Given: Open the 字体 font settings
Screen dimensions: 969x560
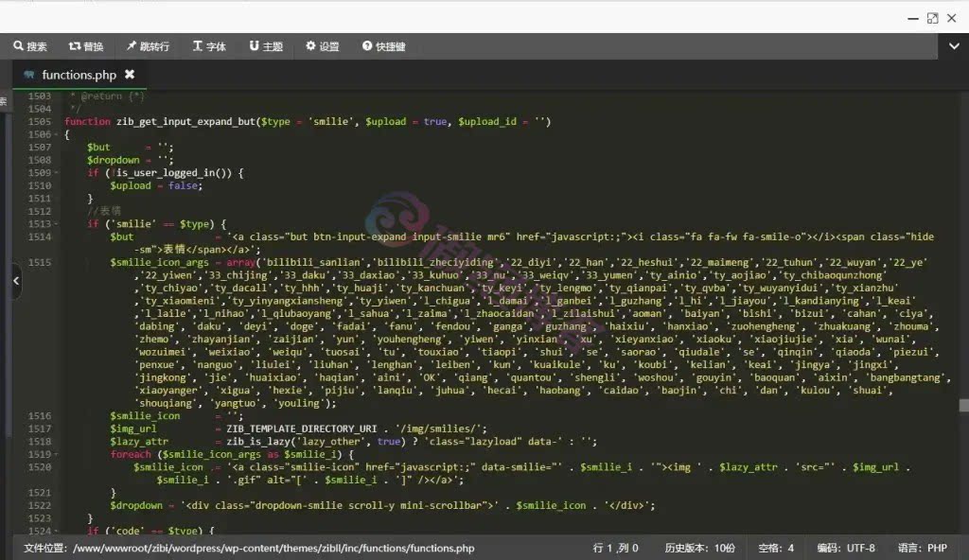Looking at the screenshot, I should [209, 46].
